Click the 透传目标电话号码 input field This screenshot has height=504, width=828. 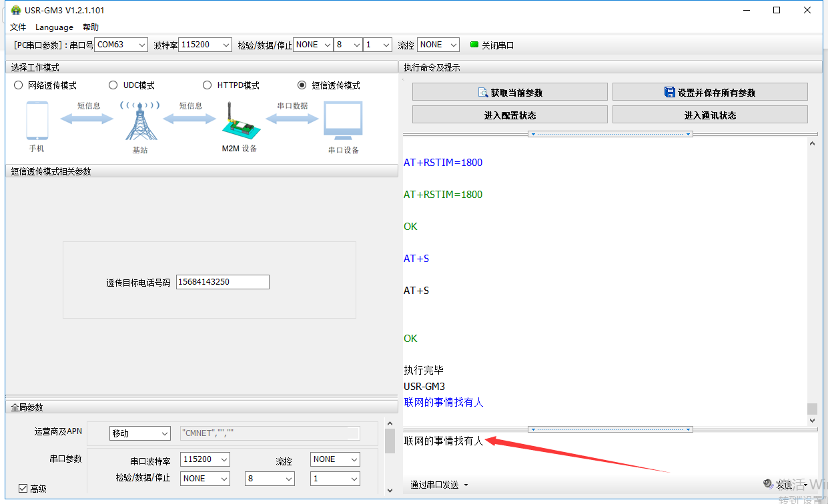click(x=223, y=282)
